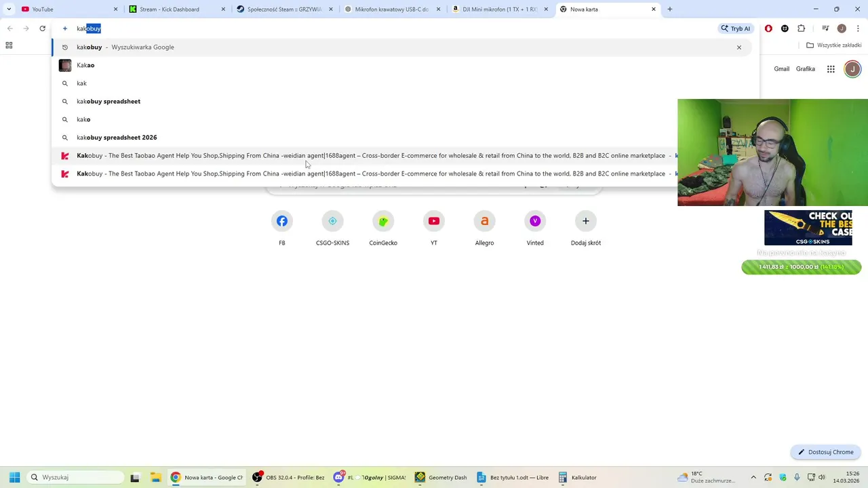This screenshot has height=488, width=868.
Task: Remove the kakobuy suggestion with X
Action: click(x=739, y=47)
